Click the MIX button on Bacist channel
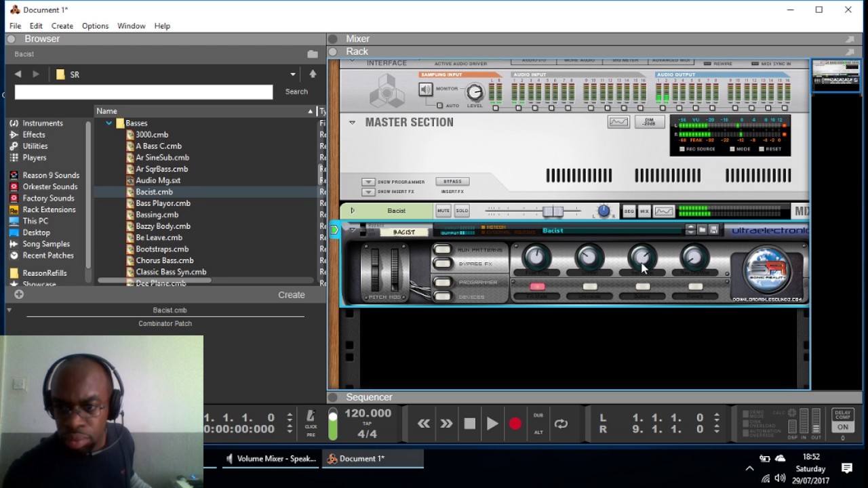The height and width of the screenshot is (488, 868). pyautogui.click(x=644, y=211)
